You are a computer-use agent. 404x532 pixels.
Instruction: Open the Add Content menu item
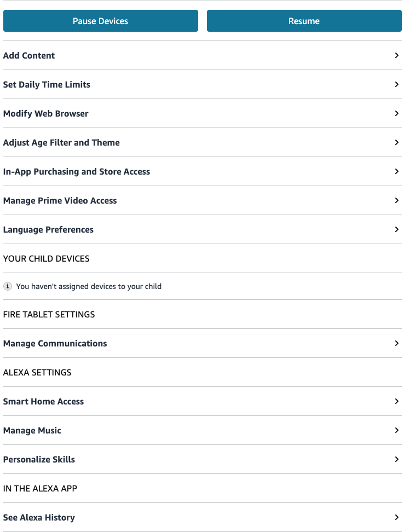(x=29, y=55)
